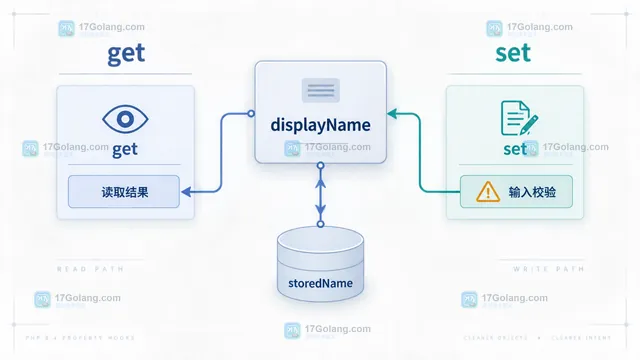This screenshot has height=360, width=640.
Task: Click the lines icon above displayName
Action: tap(321, 90)
